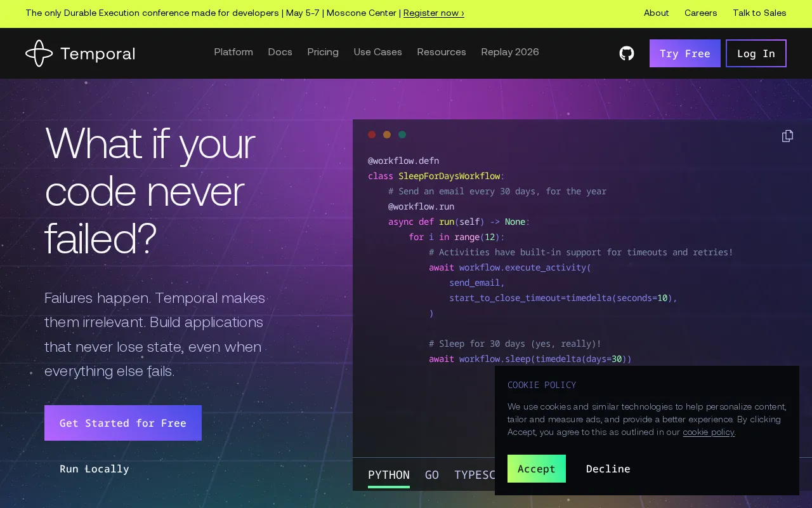Screen dimensions: 812x508
Task: Click the Run Locally button
Action: 95,469
